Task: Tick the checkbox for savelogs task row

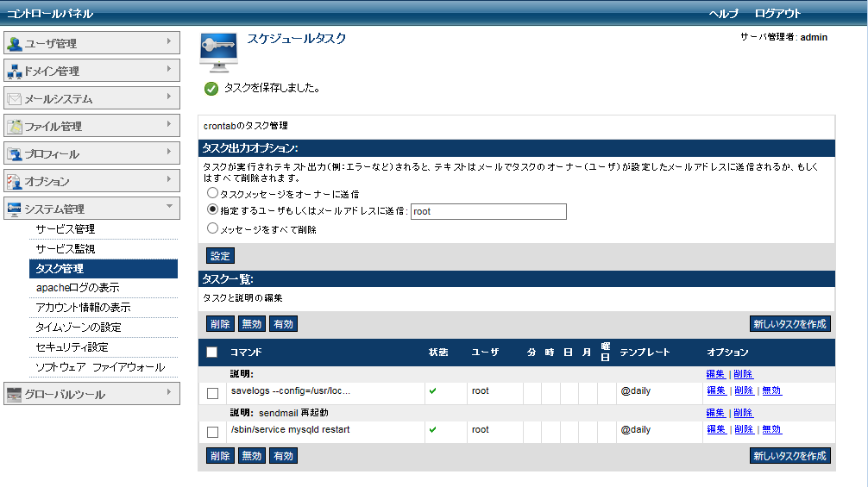Action: [213, 393]
